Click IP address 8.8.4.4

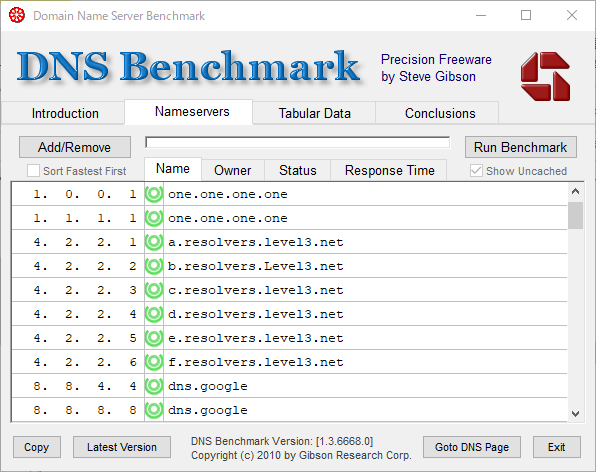tap(85, 386)
